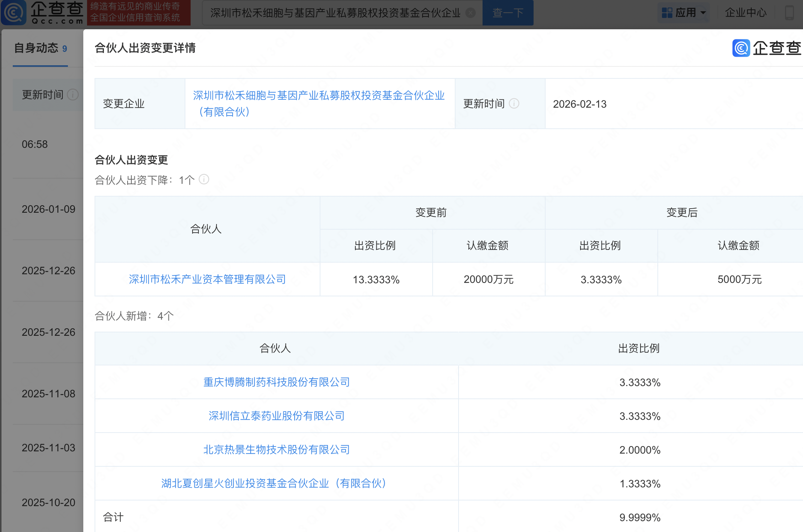The width and height of the screenshot is (803, 532).
Task: Clear search box with X icon
Action: (470, 13)
